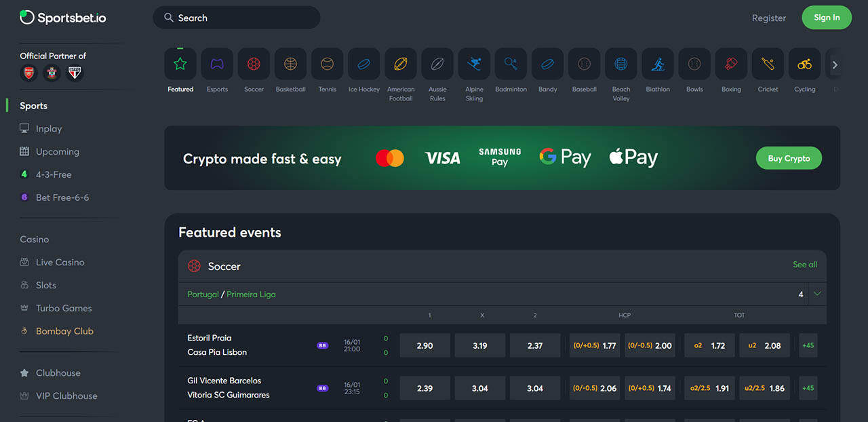Click the Soccer ball icon in Featured events
This screenshot has height=422, width=868.
(x=194, y=266)
